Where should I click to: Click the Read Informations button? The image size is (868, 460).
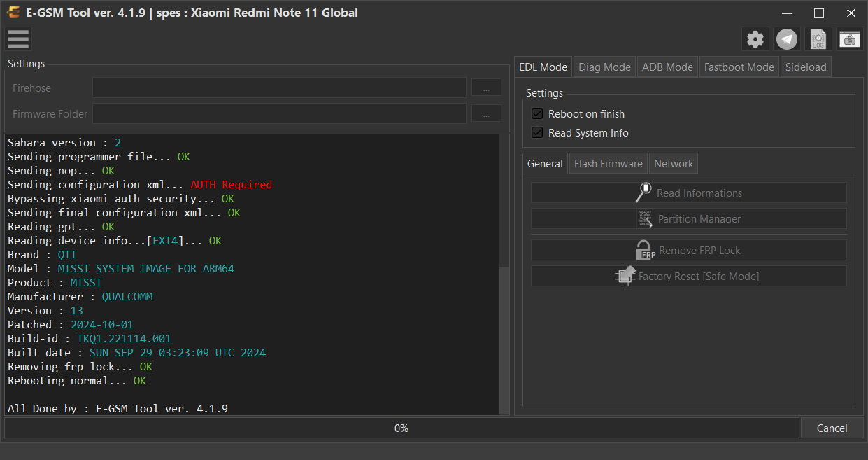688,193
